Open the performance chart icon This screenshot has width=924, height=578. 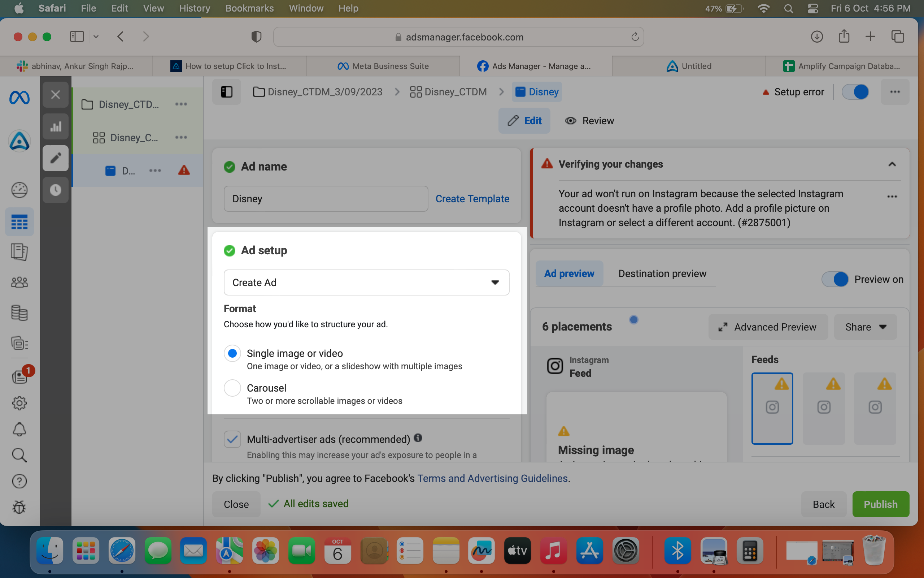point(55,126)
